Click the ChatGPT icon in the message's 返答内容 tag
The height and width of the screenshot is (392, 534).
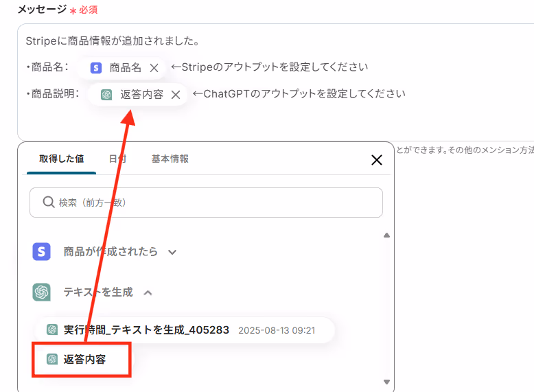106,94
